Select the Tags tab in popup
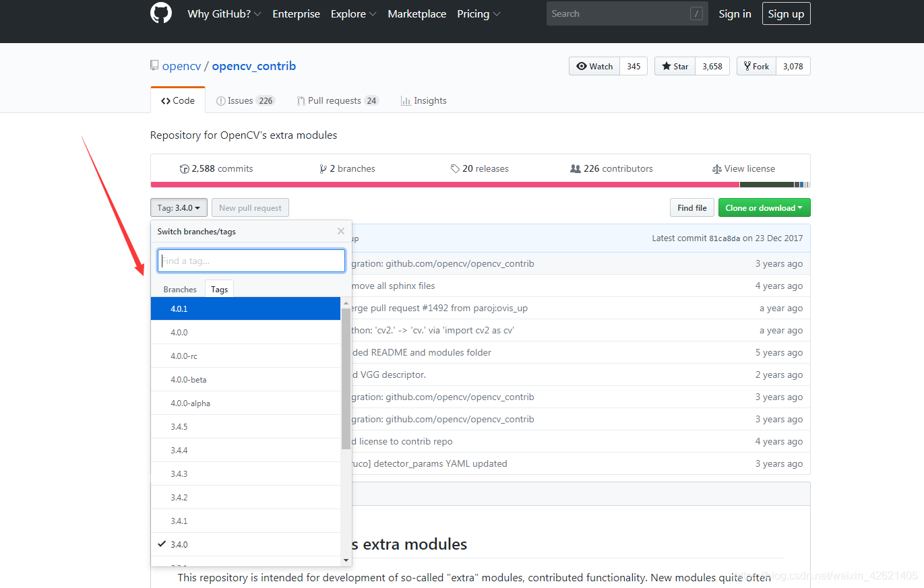Image resolution: width=924 pixels, height=588 pixels. (x=220, y=289)
